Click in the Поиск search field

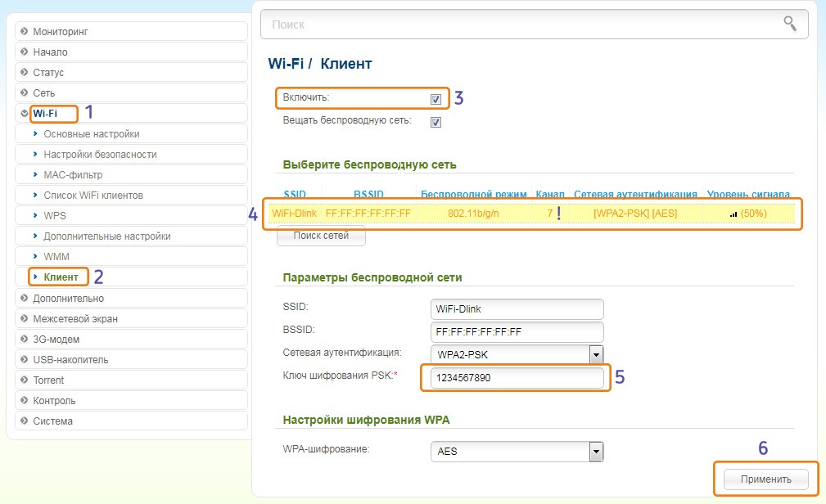535,25
